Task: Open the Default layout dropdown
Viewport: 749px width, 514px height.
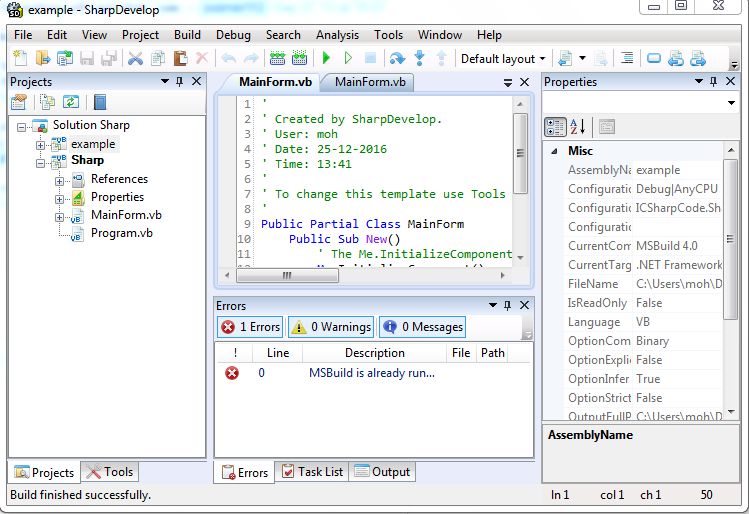Action: [503, 59]
